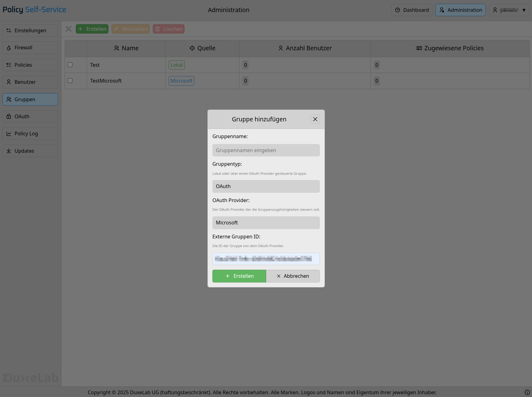Open the Gruppentyp dropdown showing OAuth
Screen dimensions: 532x397
pyautogui.click(x=266, y=187)
